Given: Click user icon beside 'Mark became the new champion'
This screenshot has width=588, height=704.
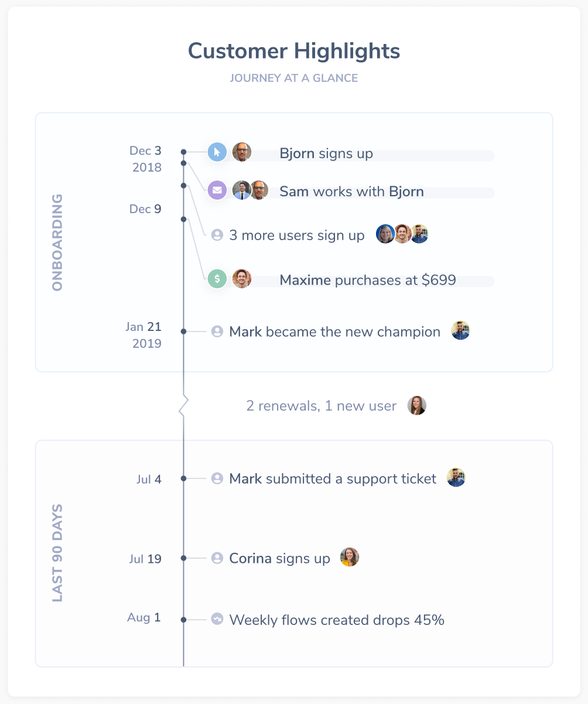Looking at the screenshot, I should (217, 332).
